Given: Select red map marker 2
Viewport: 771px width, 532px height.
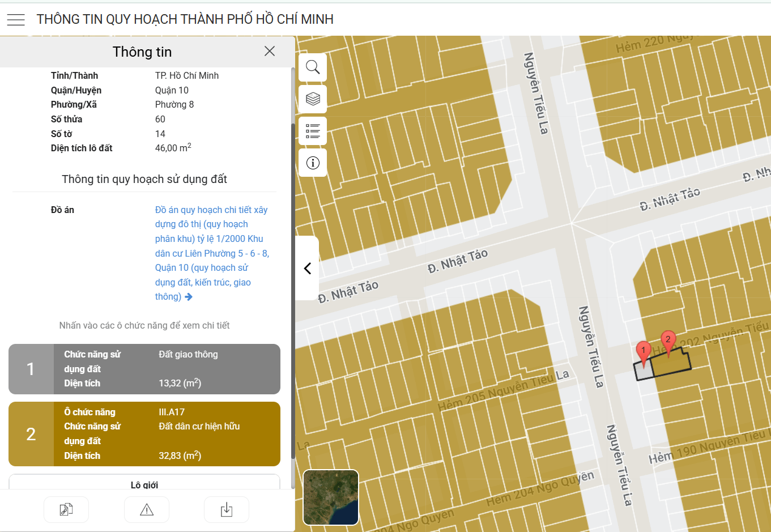Looking at the screenshot, I should pyautogui.click(x=668, y=343).
